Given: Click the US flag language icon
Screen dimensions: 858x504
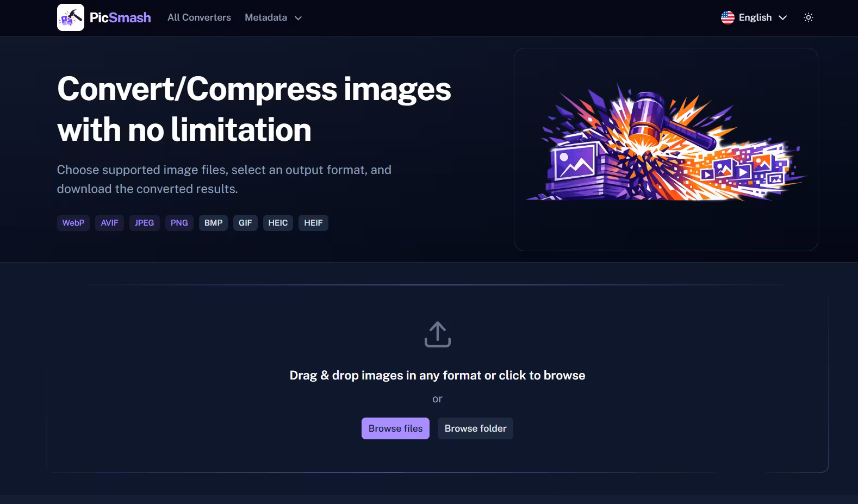Looking at the screenshot, I should pos(728,17).
